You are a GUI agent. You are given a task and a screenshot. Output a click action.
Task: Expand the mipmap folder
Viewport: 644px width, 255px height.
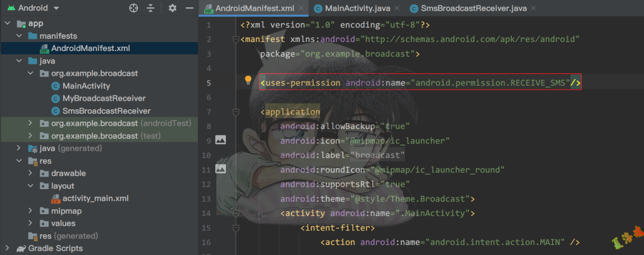tap(31, 211)
